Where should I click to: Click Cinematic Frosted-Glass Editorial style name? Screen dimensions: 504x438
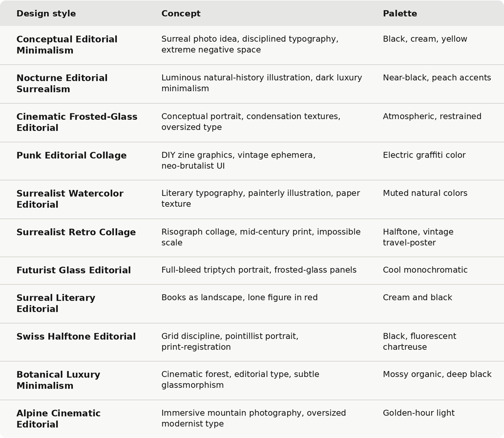(x=77, y=122)
